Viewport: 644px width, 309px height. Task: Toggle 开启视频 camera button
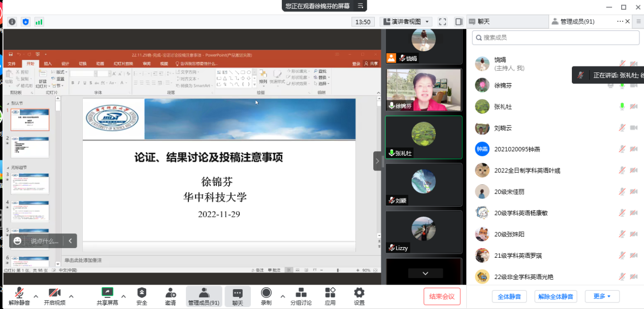click(x=54, y=293)
